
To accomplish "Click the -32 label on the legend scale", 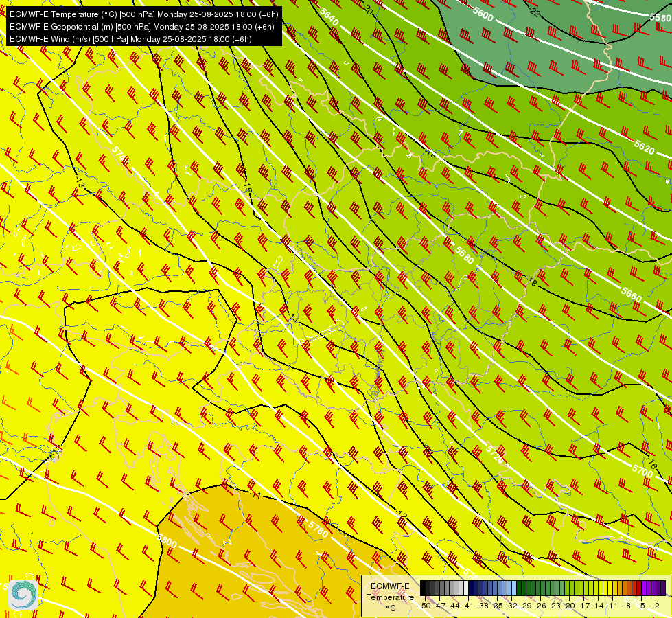I will [x=511, y=606].
